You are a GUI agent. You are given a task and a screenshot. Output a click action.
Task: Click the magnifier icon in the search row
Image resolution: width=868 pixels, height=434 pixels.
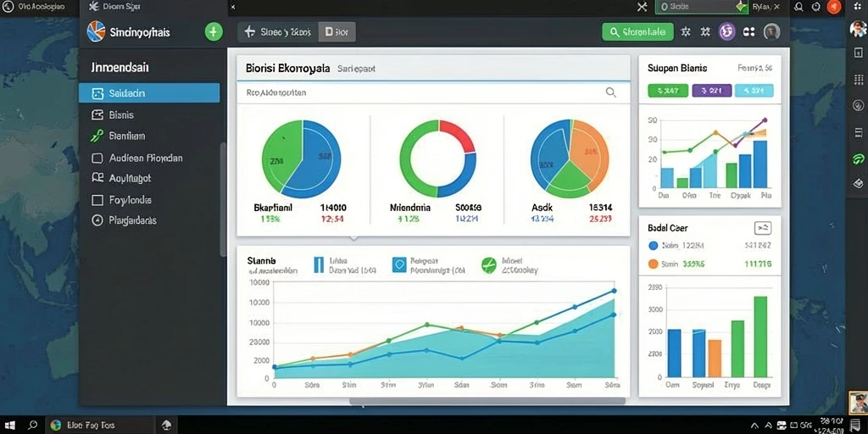(610, 92)
